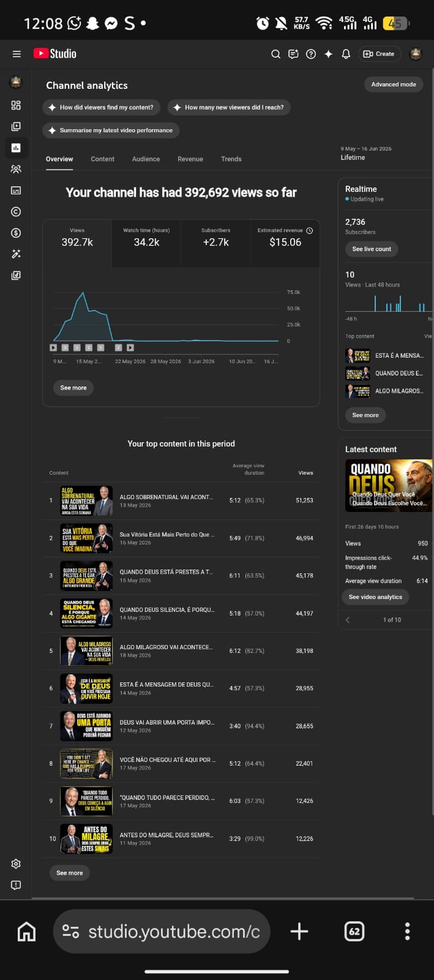Viewport: 434px width, 980px height.
Task: Go to previous latest content arrow
Action: coord(348,620)
